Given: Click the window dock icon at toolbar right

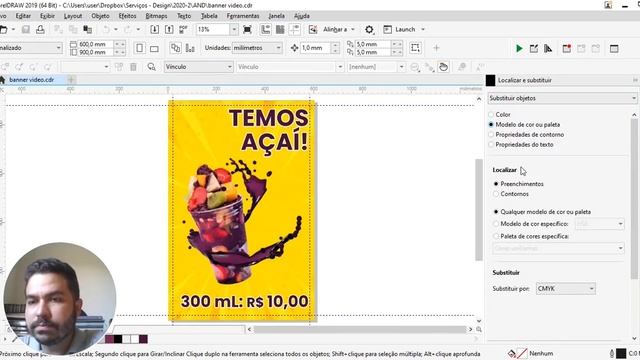Looking at the screenshot, I should [x=614, y=49].
